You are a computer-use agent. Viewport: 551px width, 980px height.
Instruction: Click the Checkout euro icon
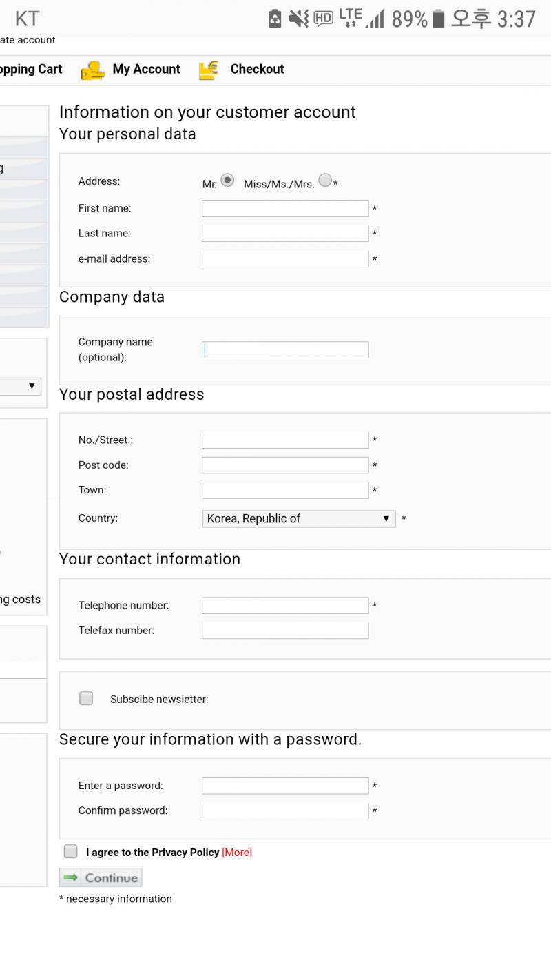tap(209, 70)
